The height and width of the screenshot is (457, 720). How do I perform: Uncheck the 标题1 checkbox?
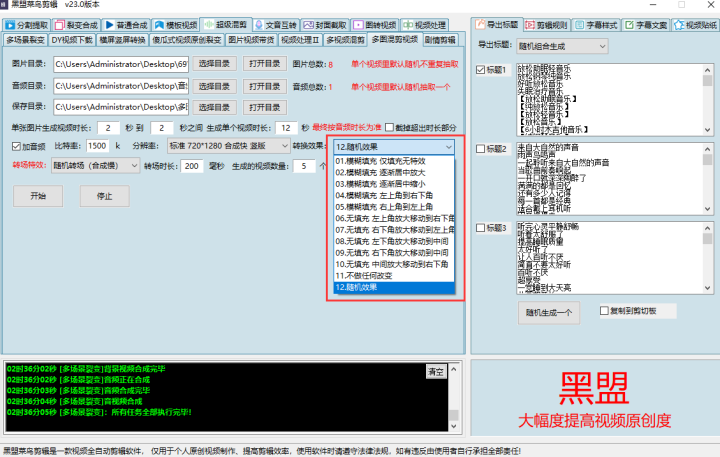[480, 70]
